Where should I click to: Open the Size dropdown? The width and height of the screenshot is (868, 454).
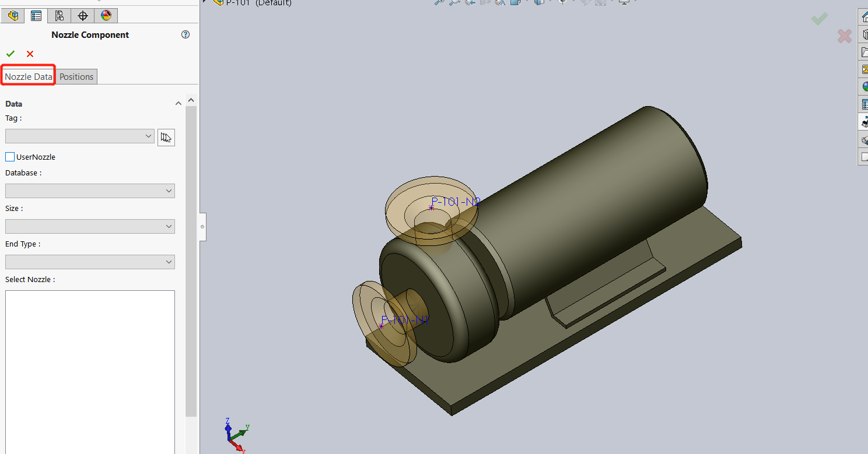[x=90, y=226]
